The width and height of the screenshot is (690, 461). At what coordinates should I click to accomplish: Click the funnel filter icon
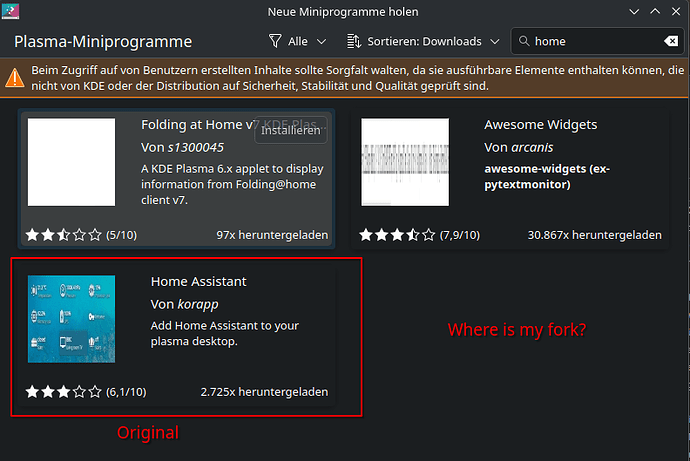click(275, 41)
